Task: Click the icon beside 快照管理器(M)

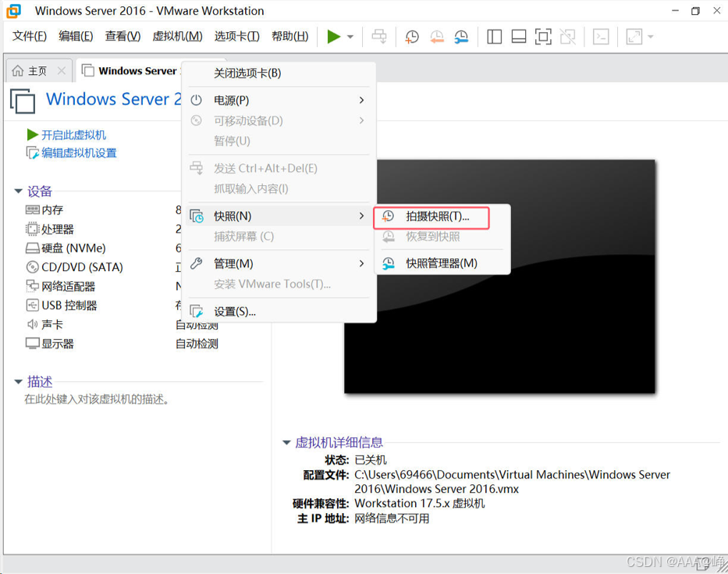Action: (x=388, y=263)
